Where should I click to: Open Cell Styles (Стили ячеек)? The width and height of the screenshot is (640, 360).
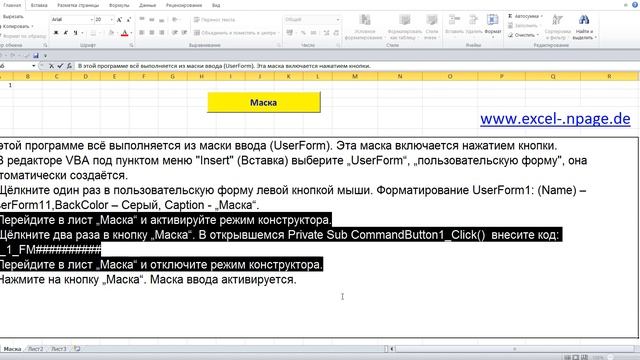coord(431,27)
